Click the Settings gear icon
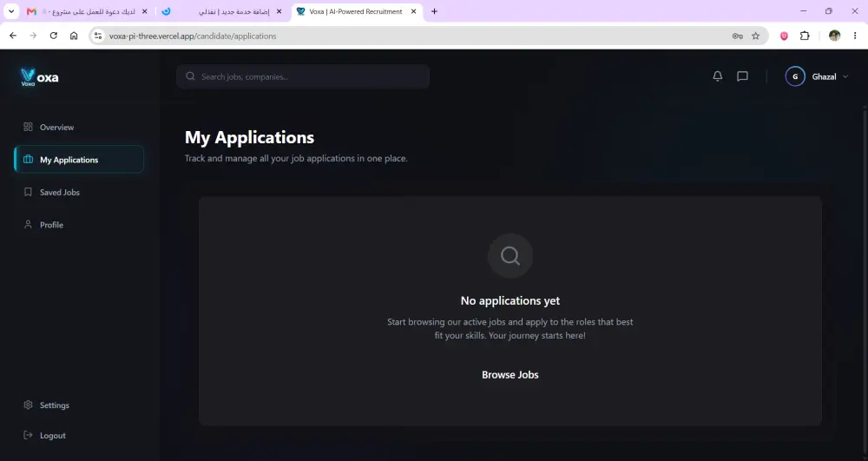Screen dimensions: 868x461 (29, 405)
